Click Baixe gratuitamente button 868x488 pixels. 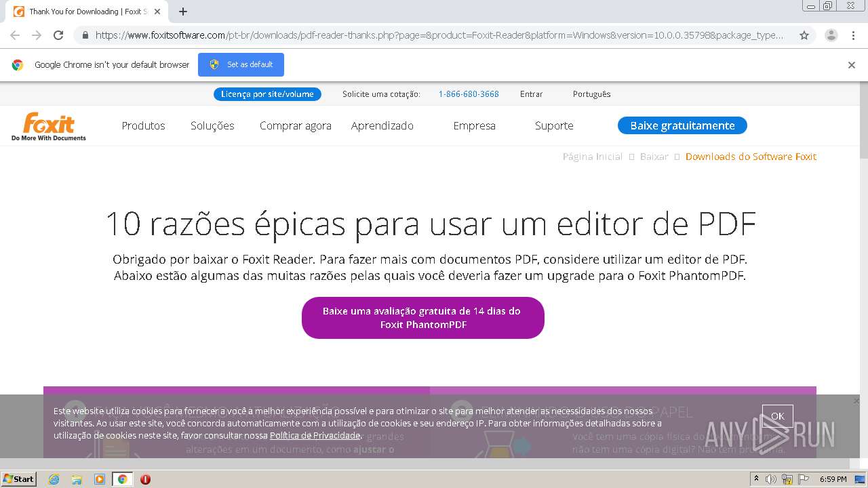click(x=682, y=125)
